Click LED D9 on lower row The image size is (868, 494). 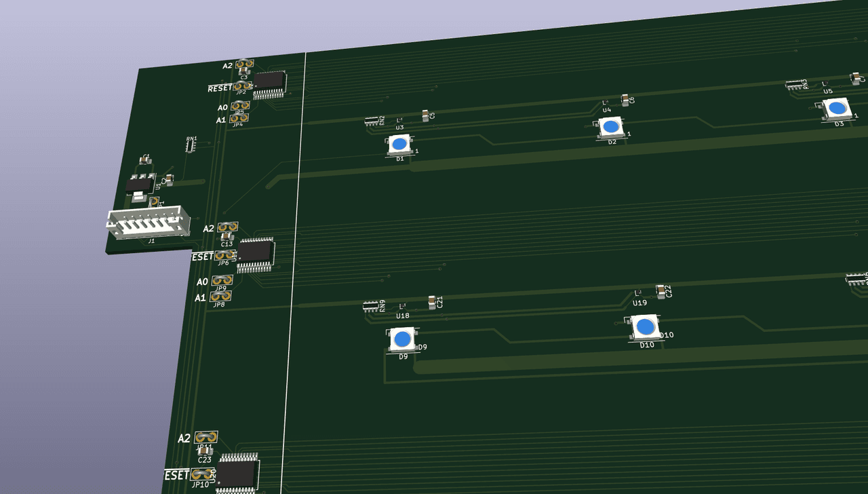tap(402, 339)
